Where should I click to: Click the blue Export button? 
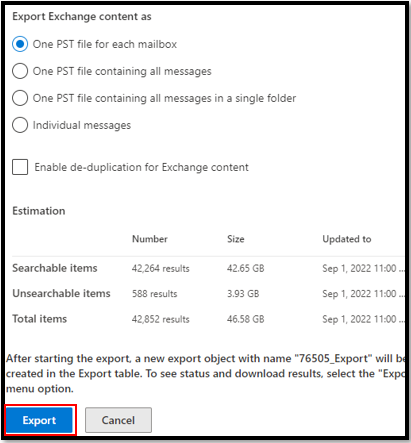click(39, 420)
